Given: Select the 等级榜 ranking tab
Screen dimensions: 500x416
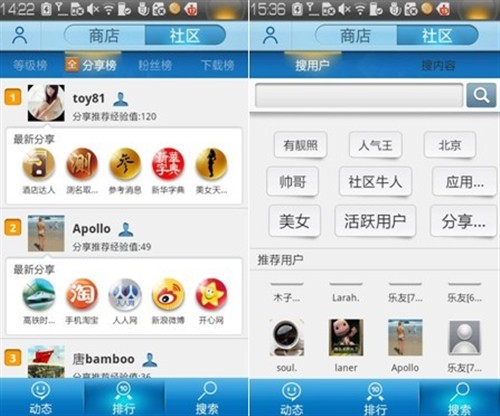Looking at the screenshot, I should [30, 65].
